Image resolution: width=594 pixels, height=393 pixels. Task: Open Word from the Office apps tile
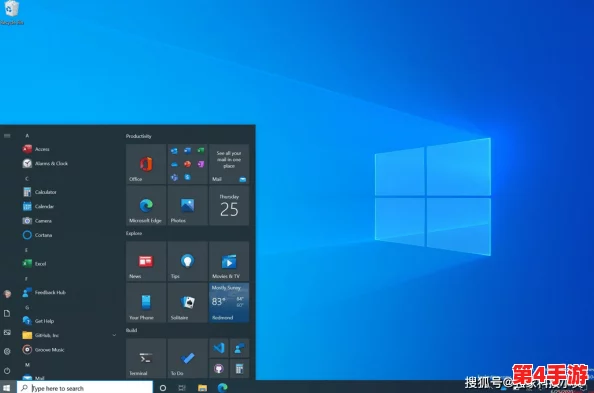(x=188, y=151)
